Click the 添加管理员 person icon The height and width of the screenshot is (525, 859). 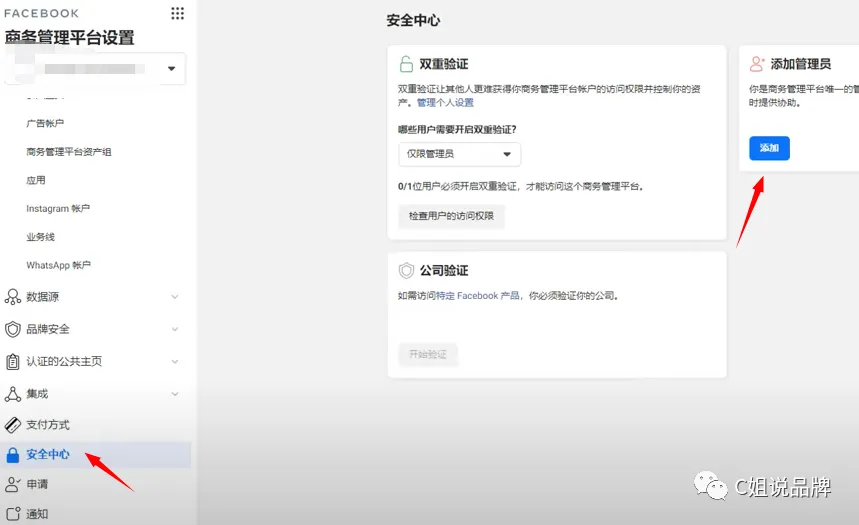[x=757, y=64]
